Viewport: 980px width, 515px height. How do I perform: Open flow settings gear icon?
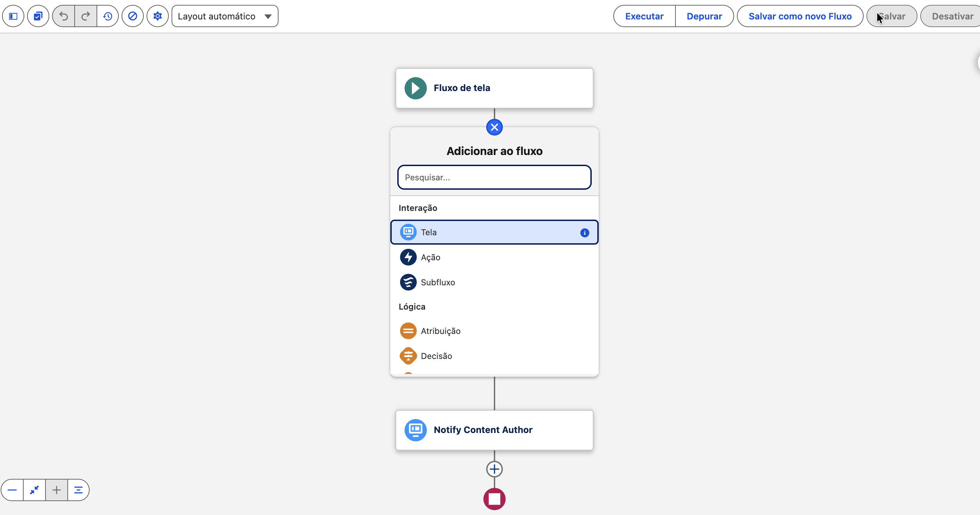point(158,16)
